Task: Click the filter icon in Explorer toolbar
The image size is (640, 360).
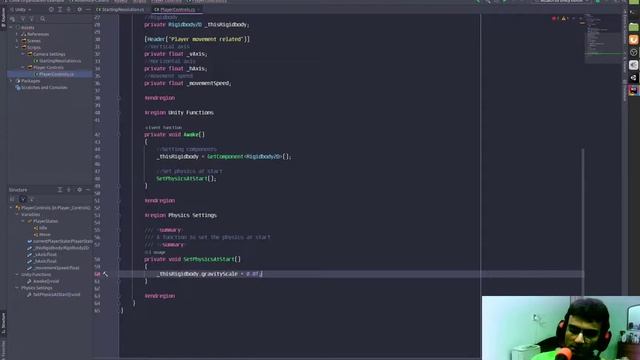Action: point(23,19)
